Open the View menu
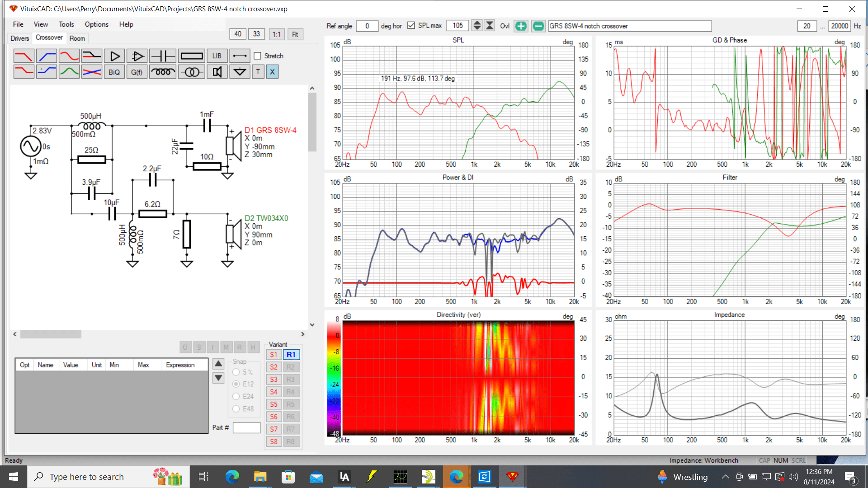This screenshot has height=488, width=868. (x=41, y=24)
